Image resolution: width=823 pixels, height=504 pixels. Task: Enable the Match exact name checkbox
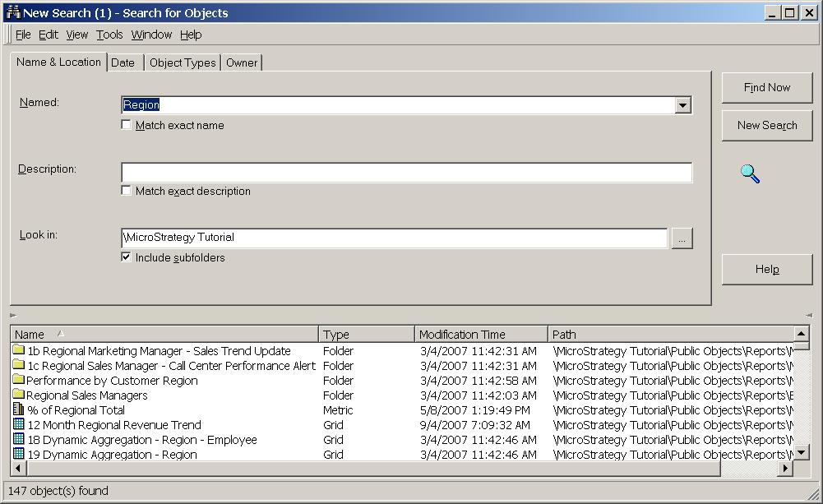click(x=126, y=124)
